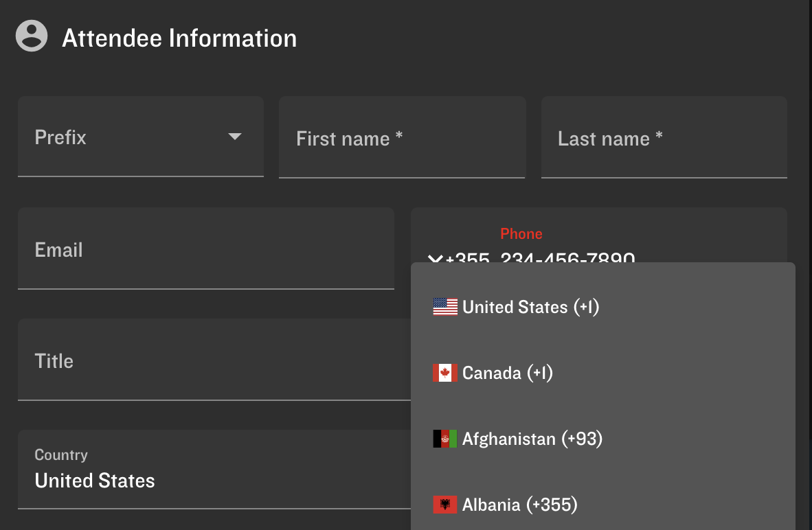Select Afghanistan (+93) option
Image resolution: width=812 pixels, height=530 pixels.
(532, 439)
